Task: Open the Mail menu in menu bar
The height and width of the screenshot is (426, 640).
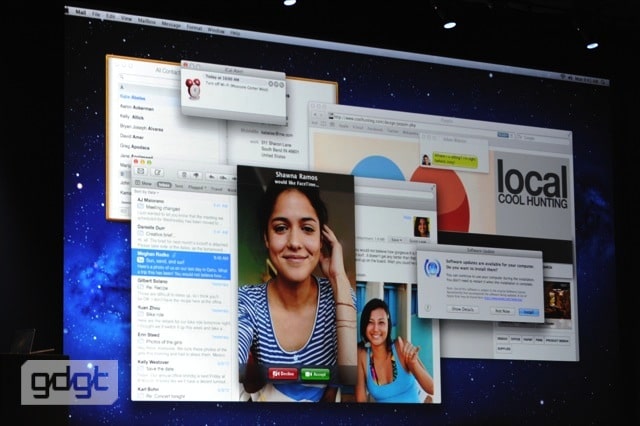Action: (x=81, y=12)
